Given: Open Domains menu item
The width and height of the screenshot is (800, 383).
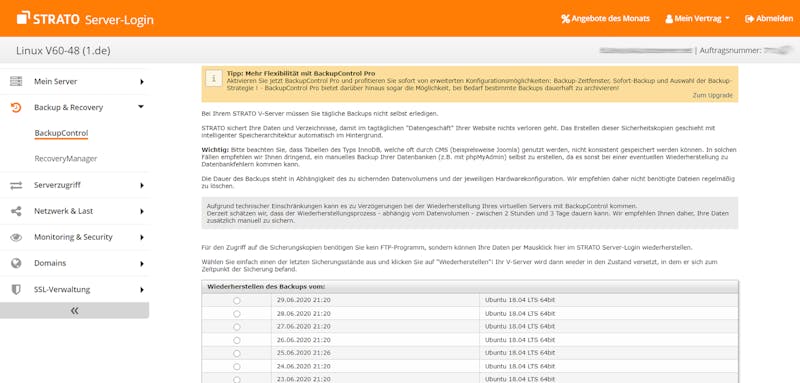Looking at the screenshot, I should pyautogui.click(x=50, y=263).
